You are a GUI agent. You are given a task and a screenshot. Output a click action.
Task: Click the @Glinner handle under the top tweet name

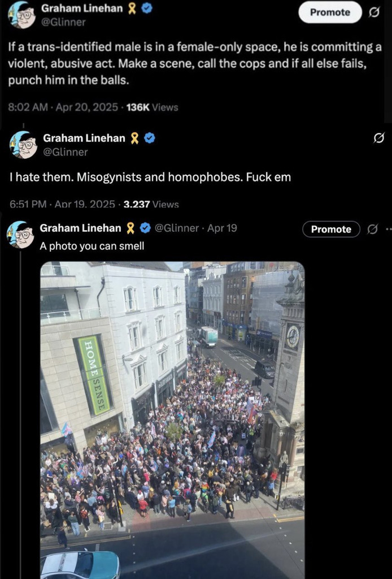(63, 22)
